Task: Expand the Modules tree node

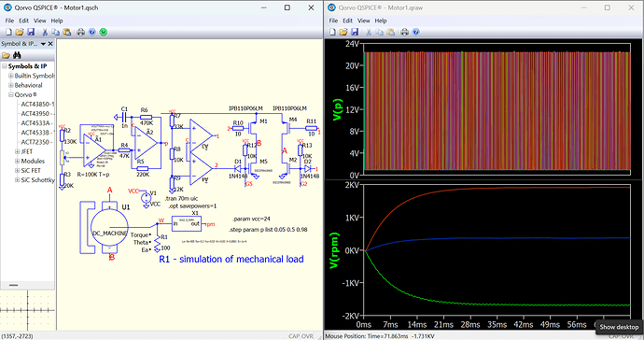Action: (17, 162)
